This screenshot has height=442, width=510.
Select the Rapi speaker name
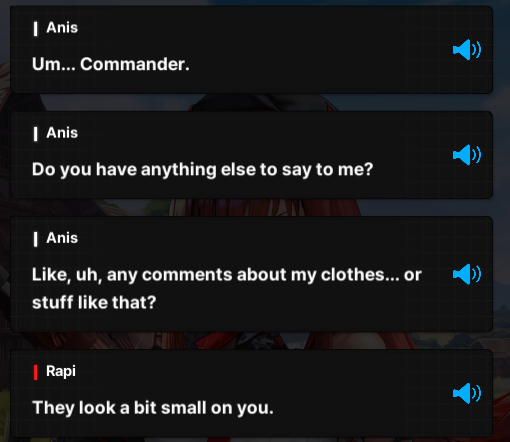coord(61,371)
